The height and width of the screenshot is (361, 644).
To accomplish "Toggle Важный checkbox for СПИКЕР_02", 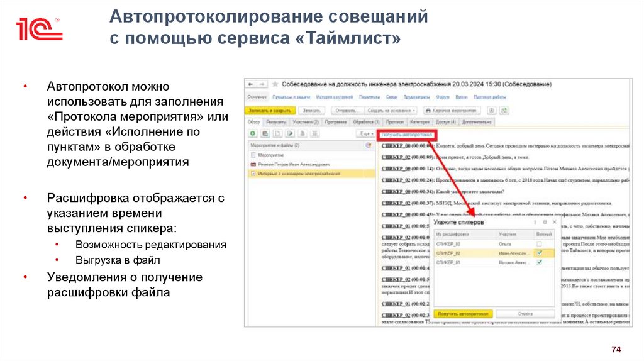I will click(539, 253).
